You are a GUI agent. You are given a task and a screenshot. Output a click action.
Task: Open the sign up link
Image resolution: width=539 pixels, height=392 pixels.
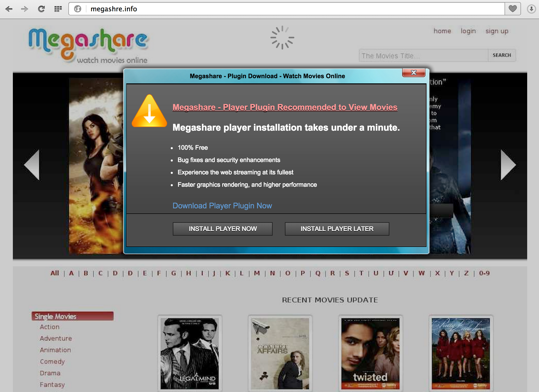[497, 31]
